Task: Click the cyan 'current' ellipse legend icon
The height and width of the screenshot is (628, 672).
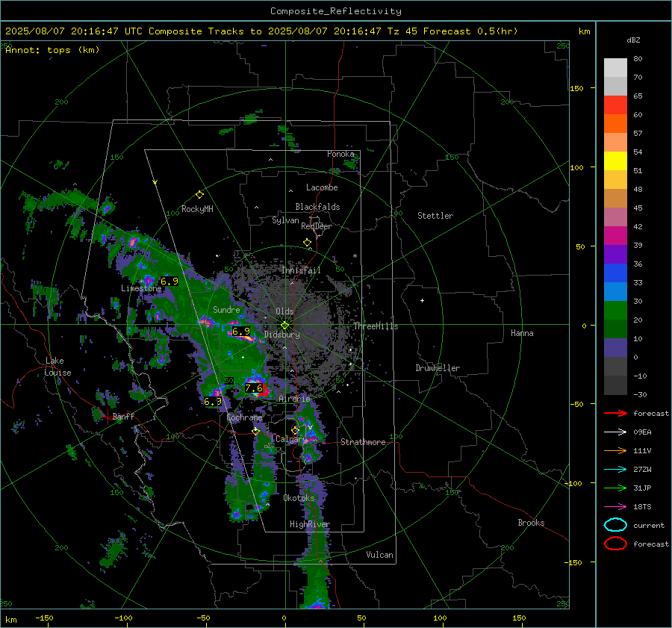Action: pos(615,525)
